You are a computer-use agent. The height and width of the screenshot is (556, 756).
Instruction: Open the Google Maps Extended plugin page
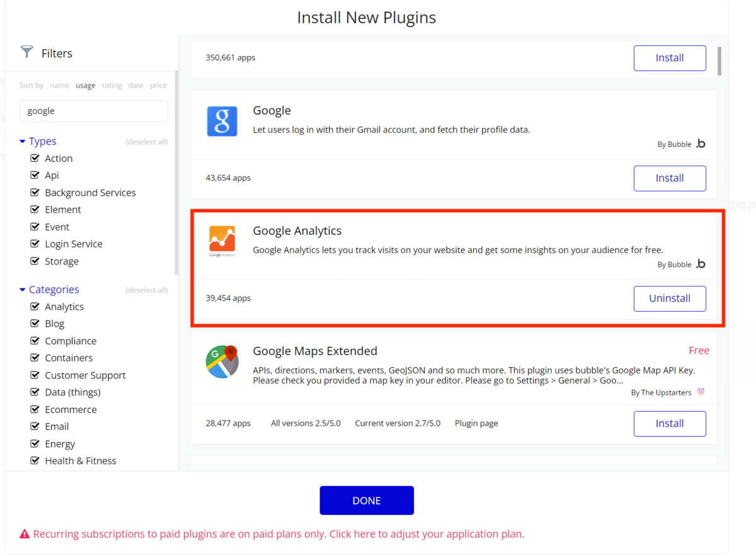point(476,423)
